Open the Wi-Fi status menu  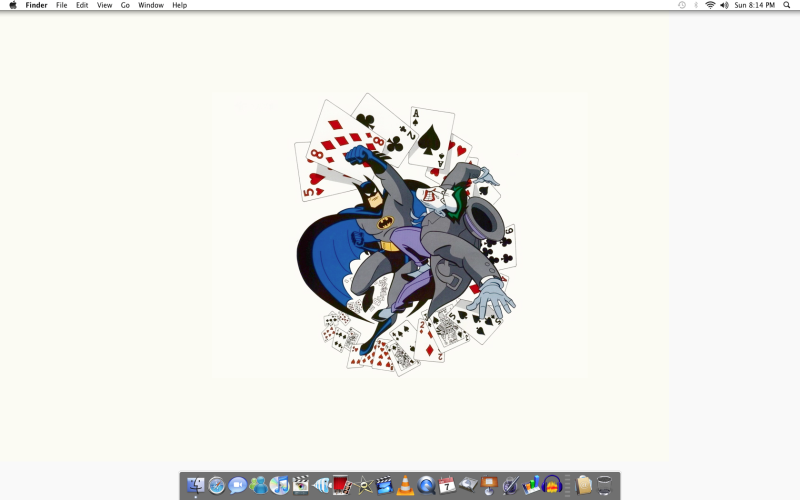point(710,5)
